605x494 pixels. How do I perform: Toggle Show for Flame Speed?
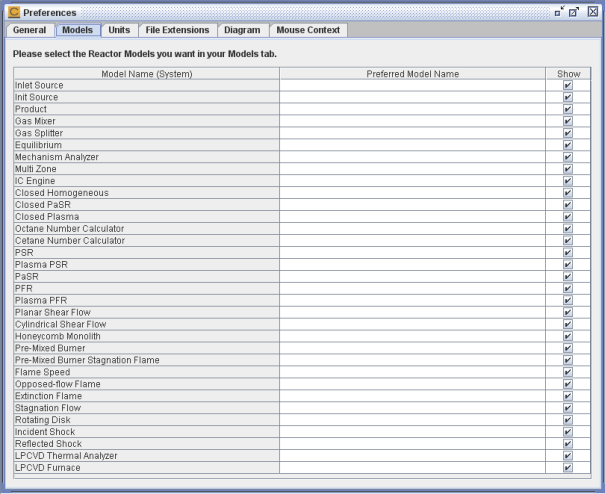568,372
